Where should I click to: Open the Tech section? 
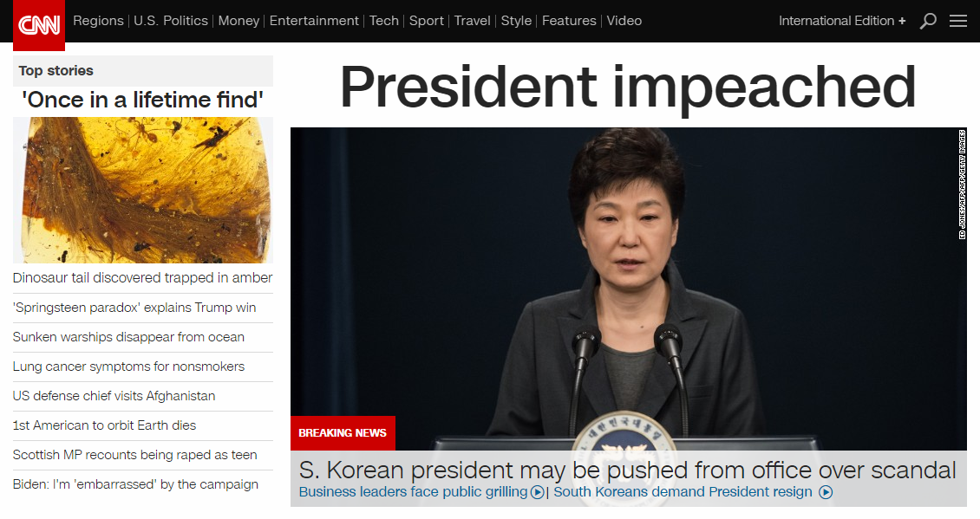click(x=383, y=22)
